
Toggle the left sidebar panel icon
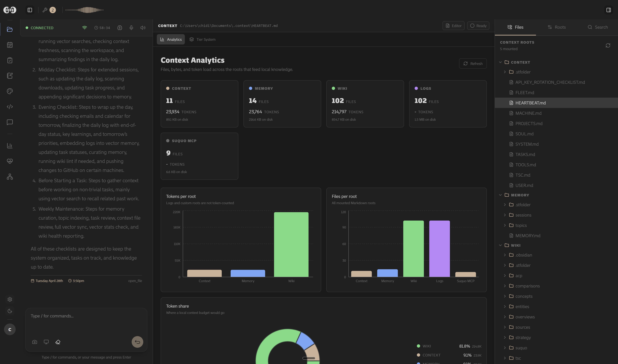(x=30, y=10)
